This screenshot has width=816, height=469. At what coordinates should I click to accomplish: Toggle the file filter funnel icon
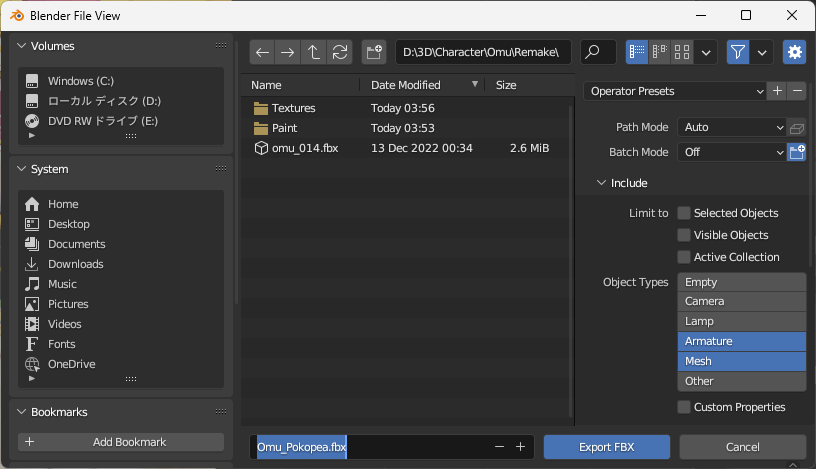[738, 52]
